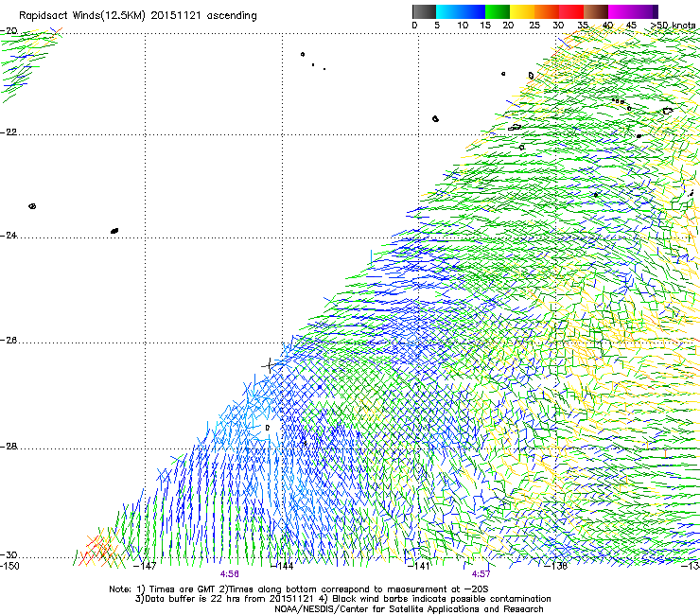Screen dimensions: 700x615
Task: Click the title 'Rapidscat Winds(12.5KM) 20151121 ascending'
Action: coord(138,16)
